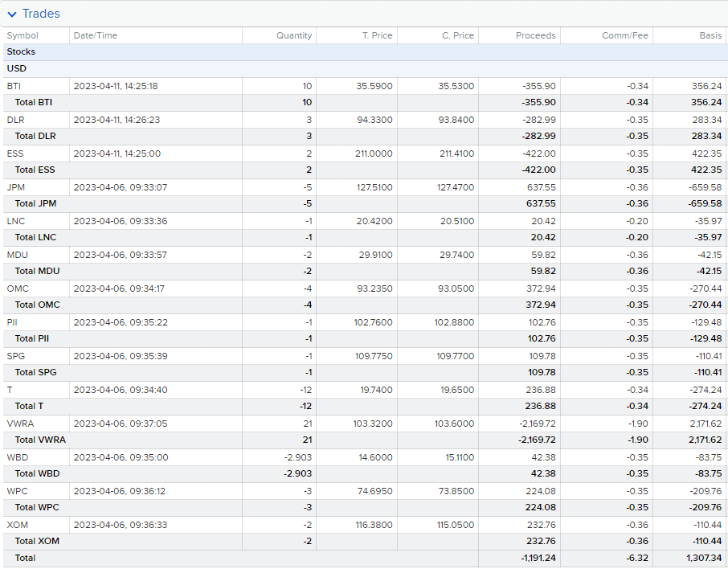
Task: Click the SPG symbol cell
Action: click(x=16, y=357)
